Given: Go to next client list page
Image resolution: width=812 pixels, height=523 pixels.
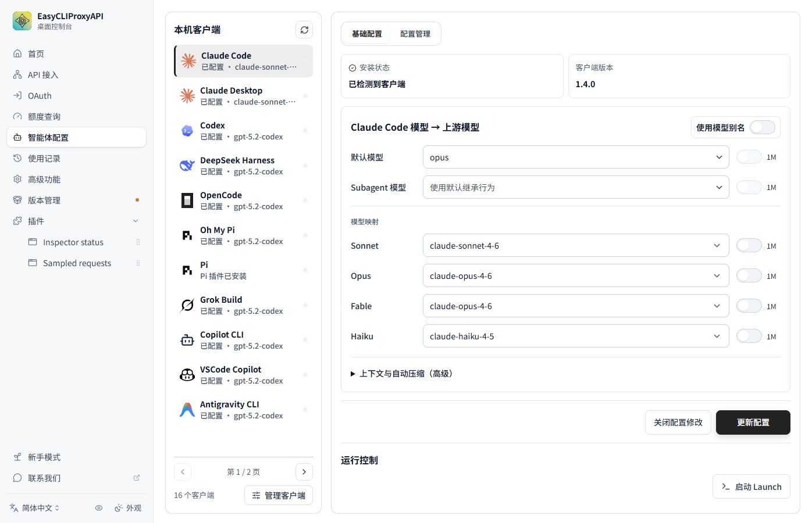Looking at the screenshot, I should point(304,472).
